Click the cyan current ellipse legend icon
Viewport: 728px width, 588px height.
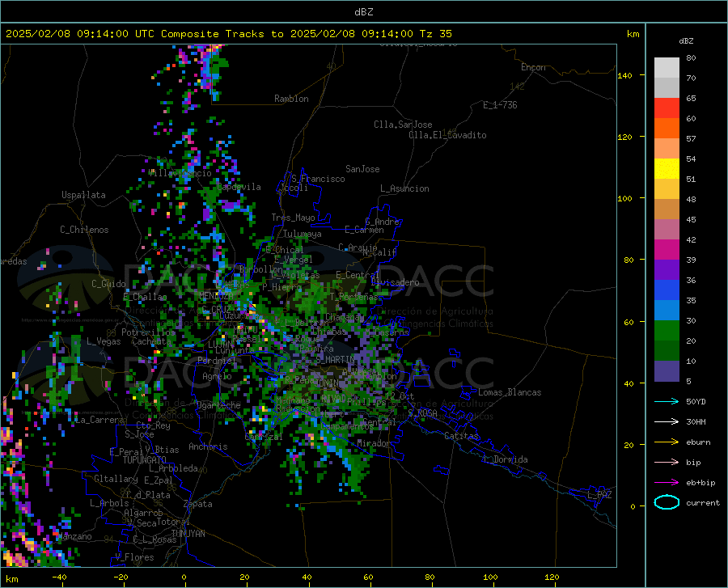coord(667,502)
